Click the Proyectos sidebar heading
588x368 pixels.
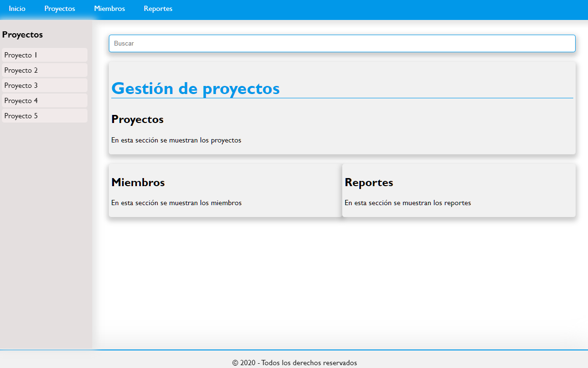point(22,34)
